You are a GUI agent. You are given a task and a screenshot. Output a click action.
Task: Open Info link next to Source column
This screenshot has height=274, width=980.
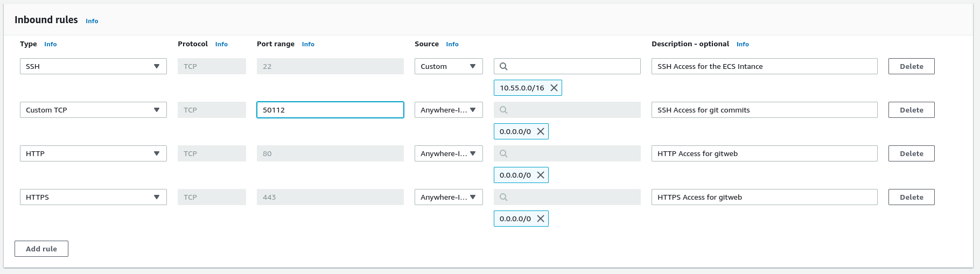click(452, 44)
